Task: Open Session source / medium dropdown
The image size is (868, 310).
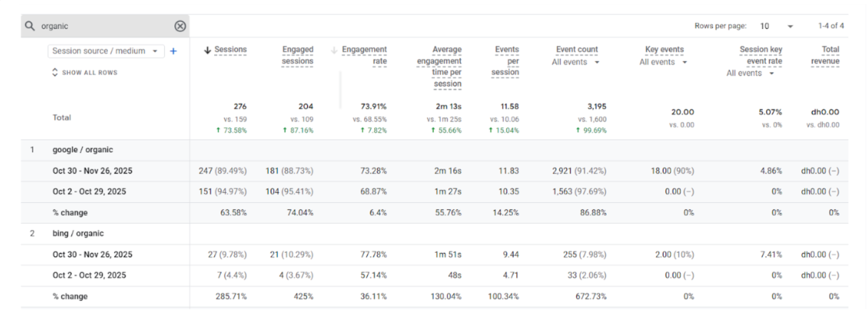Action: (x=106, y=51)
